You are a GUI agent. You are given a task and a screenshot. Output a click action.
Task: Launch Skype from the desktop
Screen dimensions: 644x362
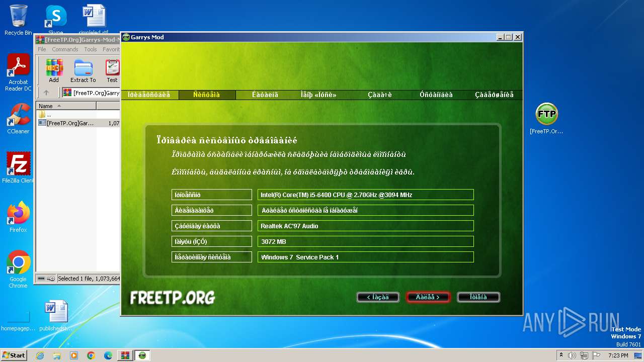[x=55, y=20]
